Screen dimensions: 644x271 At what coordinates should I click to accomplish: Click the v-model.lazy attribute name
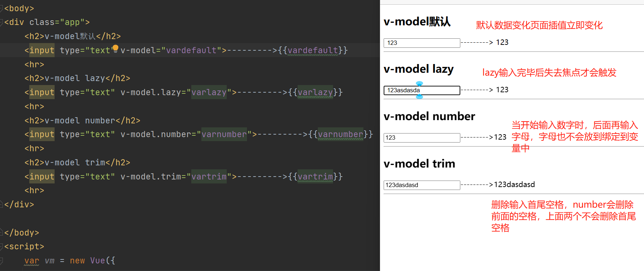click(151, 93)
